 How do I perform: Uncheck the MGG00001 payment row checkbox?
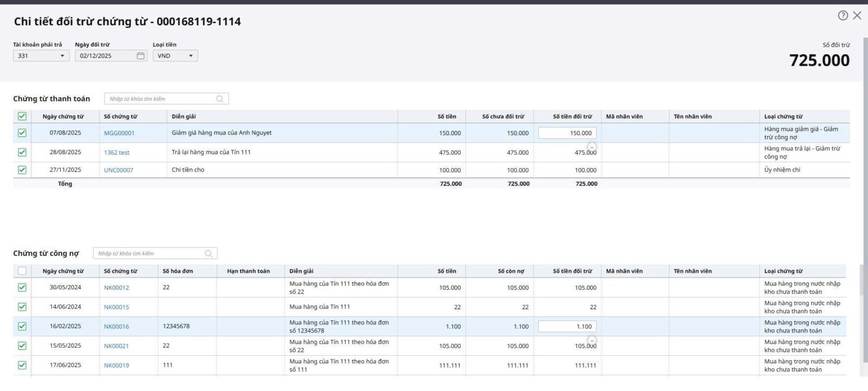22,133
